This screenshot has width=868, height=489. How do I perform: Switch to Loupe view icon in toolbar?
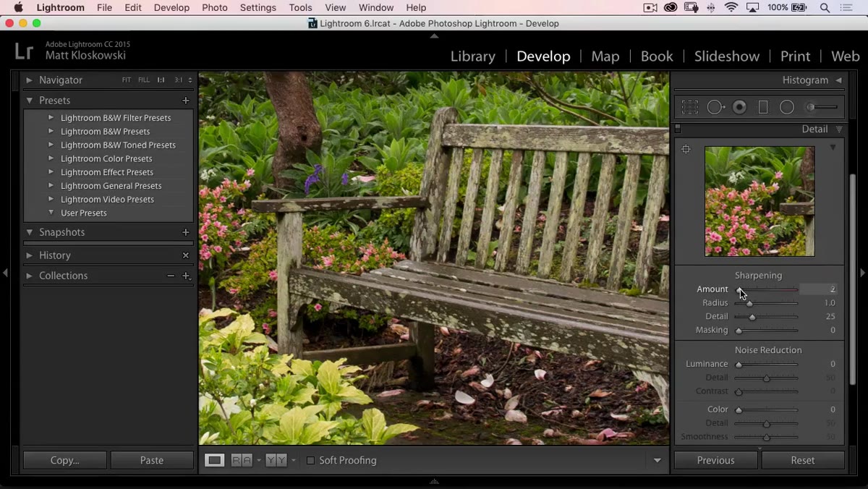point(214,460)
